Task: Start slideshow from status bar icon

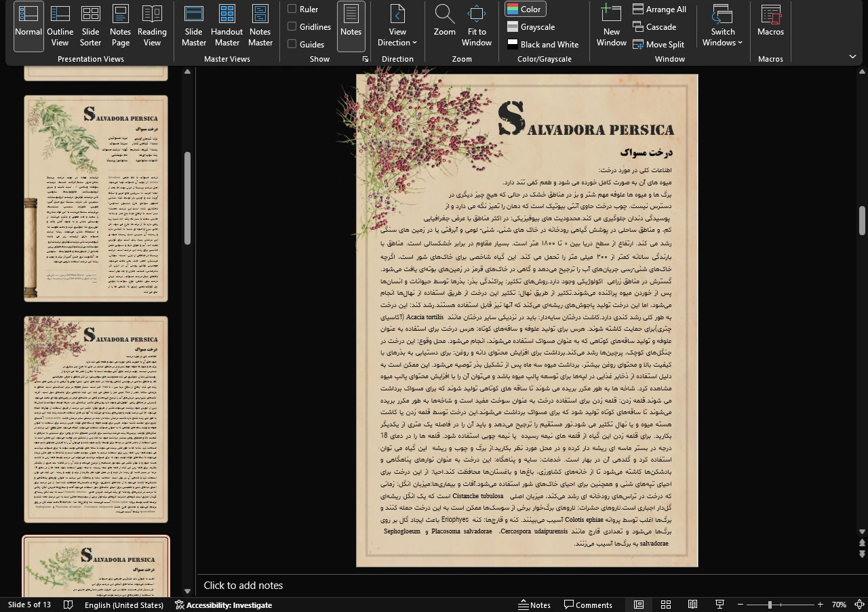Action: [x=719, y=605]
